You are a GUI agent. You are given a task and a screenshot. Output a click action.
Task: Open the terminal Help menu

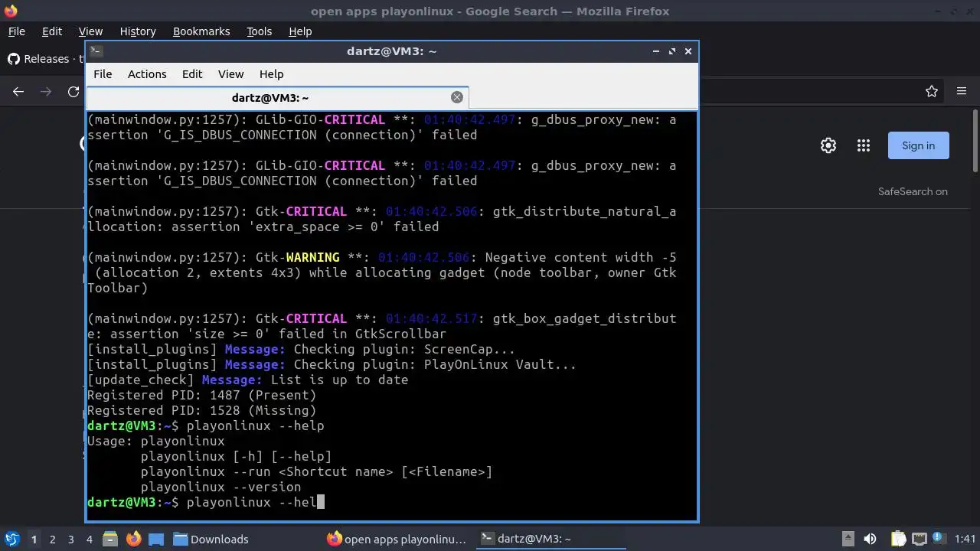(272, 74)
